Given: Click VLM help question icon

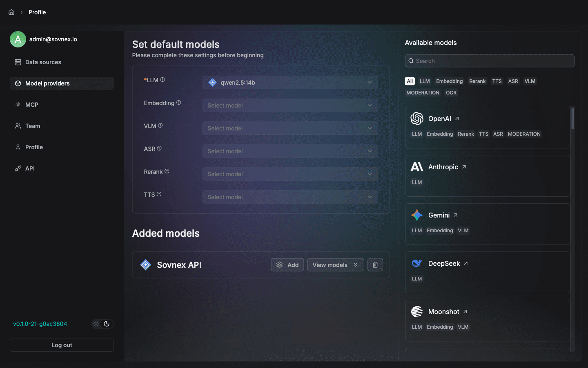Looking at the screenshot, I should pyautogui.click(x=160, y=126).
